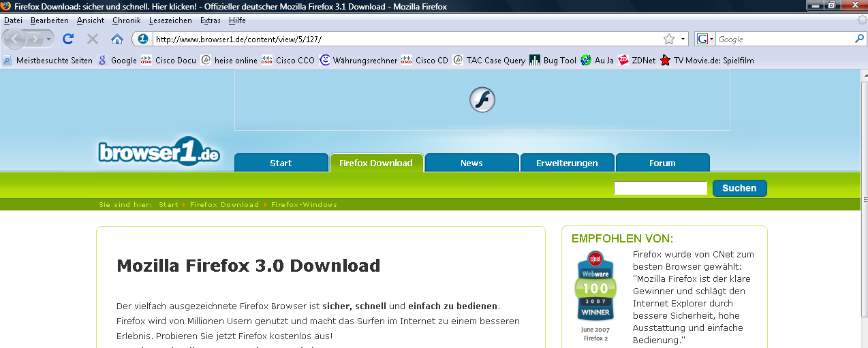The image size is (868, 348).
Task: Open the Cisco CD bookmark
Action: pos(424,61)
